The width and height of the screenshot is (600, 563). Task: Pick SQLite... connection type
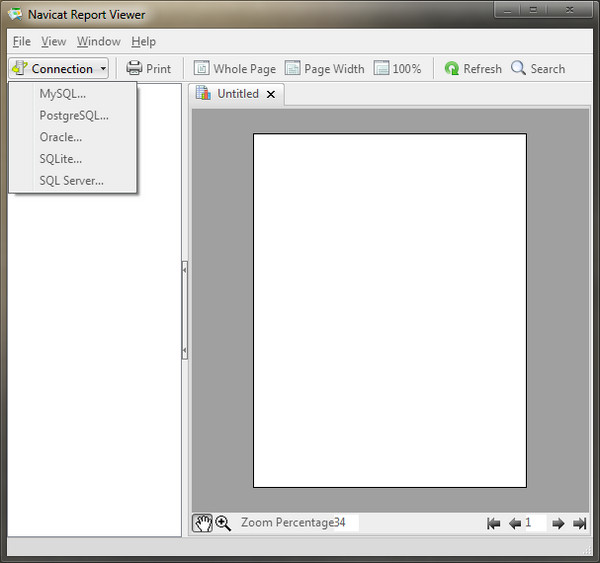point(61,159)
